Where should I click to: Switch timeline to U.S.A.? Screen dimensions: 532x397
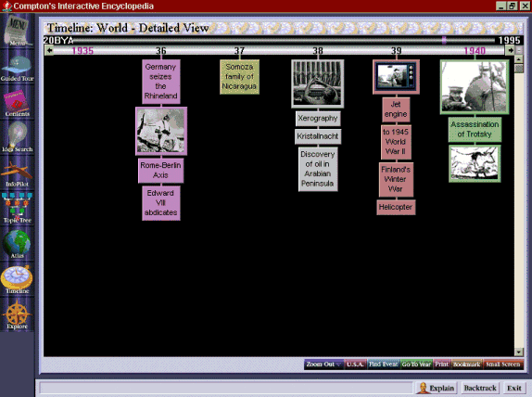click(356, 365)
